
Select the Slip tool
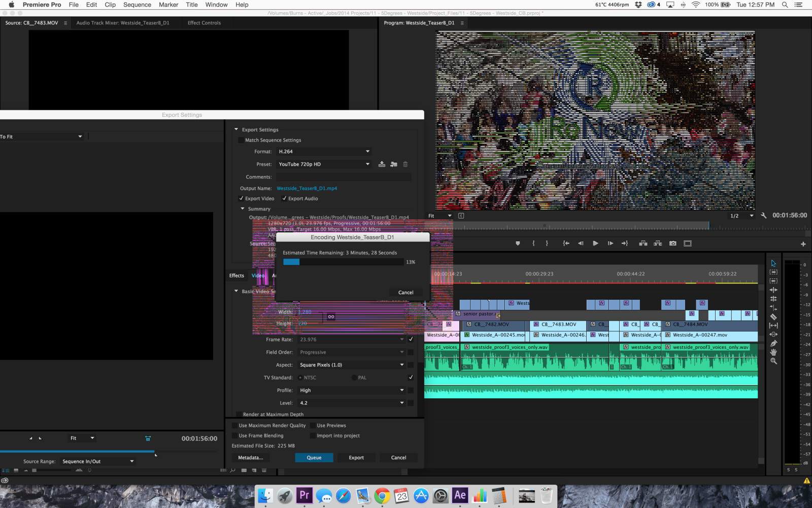[x=773, y=325]
